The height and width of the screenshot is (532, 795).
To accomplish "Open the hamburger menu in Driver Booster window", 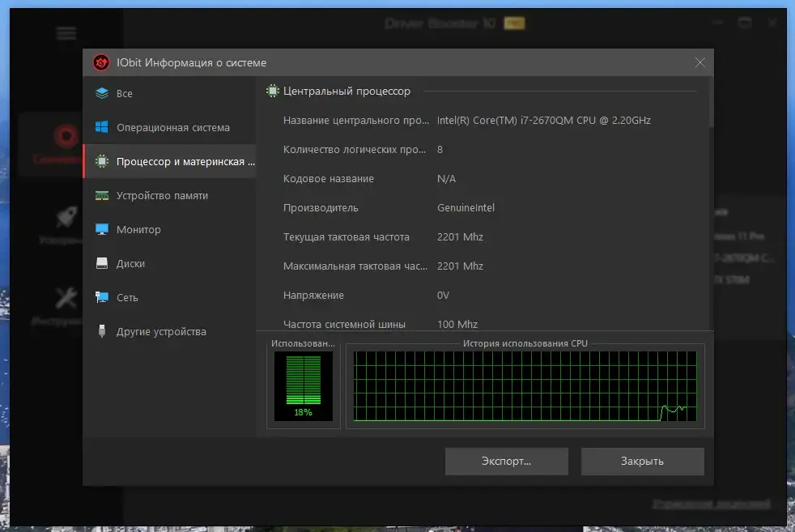I will [66, 33].
